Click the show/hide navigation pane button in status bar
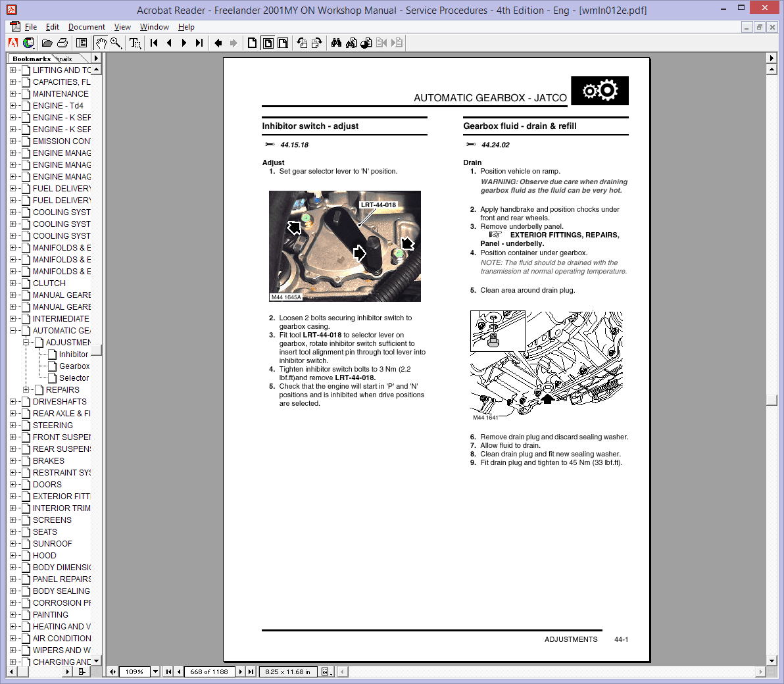The image size is (784, 684). (113, 672)
